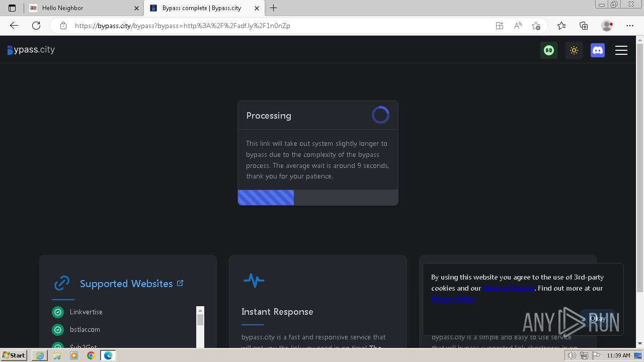
Task: Toggle light mode with sun icon
Action: pos(574,50)
